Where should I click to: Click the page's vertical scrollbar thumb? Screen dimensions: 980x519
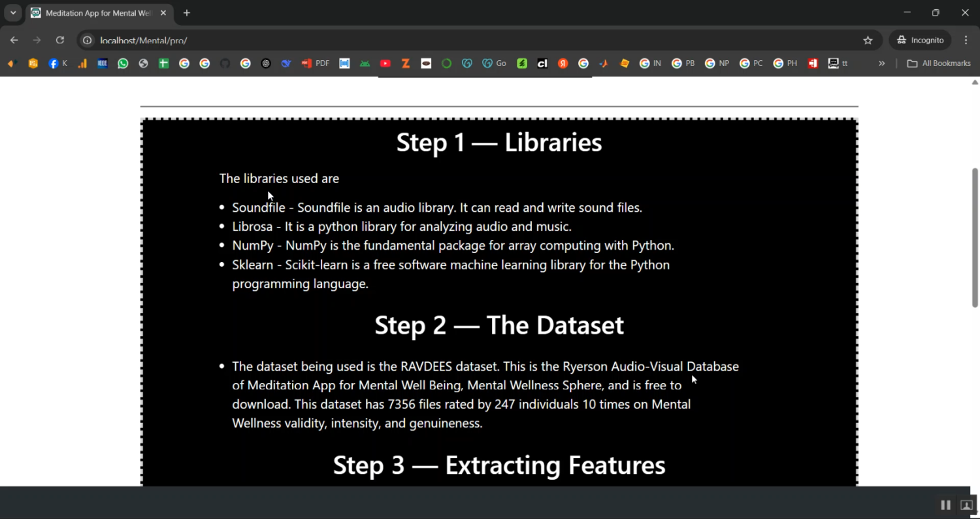975,237
